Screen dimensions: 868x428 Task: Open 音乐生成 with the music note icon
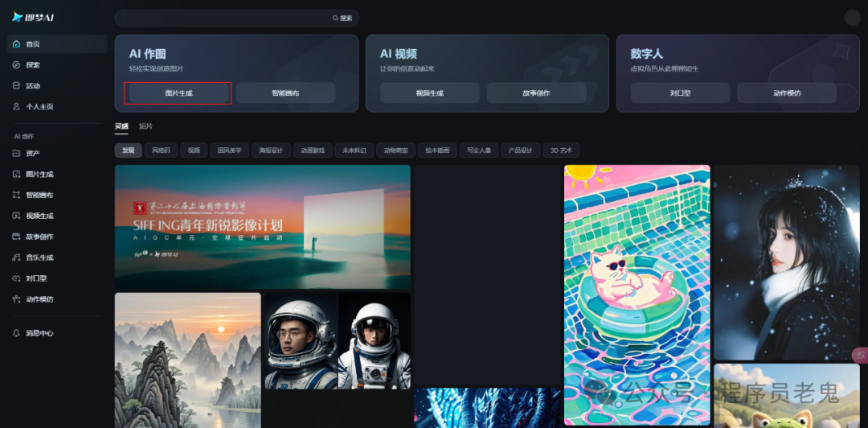pos(17,257)
